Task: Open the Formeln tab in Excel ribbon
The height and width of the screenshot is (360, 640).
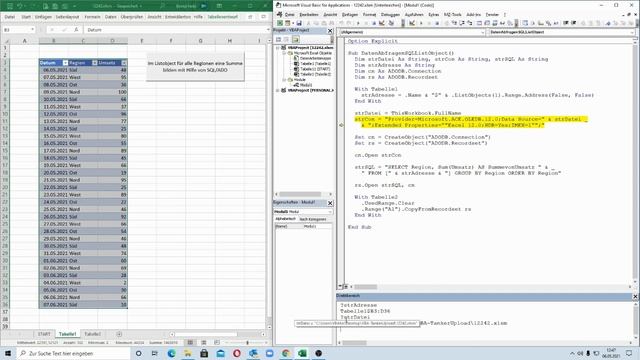Action: (x=92, y=17)
